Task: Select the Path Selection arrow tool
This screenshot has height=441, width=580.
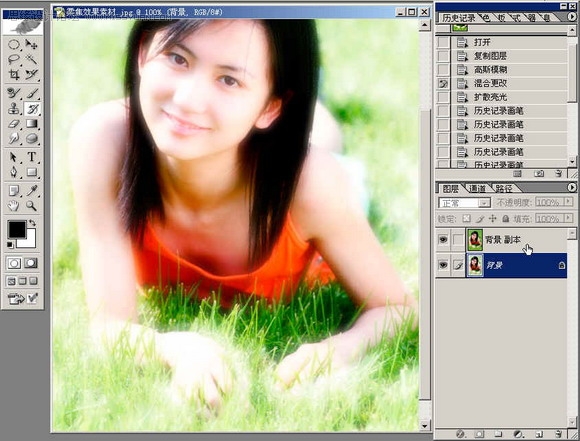Action: click(x=14, y=157)
